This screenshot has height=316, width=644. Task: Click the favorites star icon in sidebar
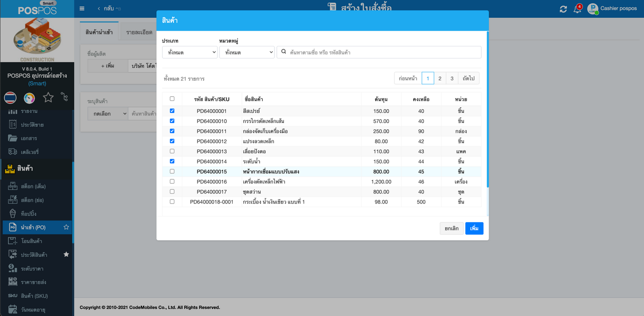click(48, 98)
